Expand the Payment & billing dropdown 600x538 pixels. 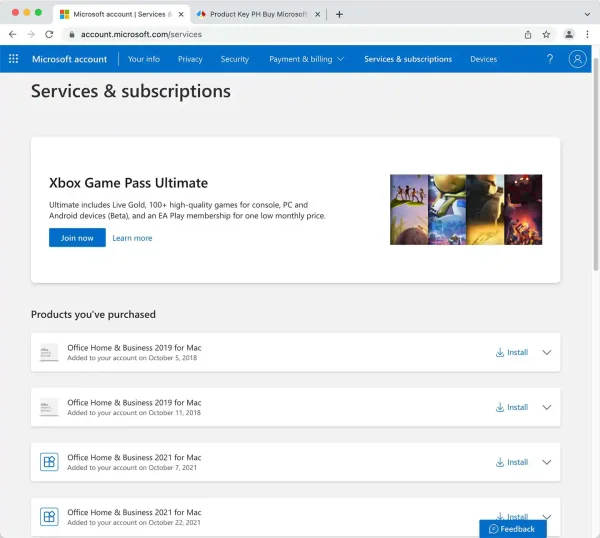[306, 59]
